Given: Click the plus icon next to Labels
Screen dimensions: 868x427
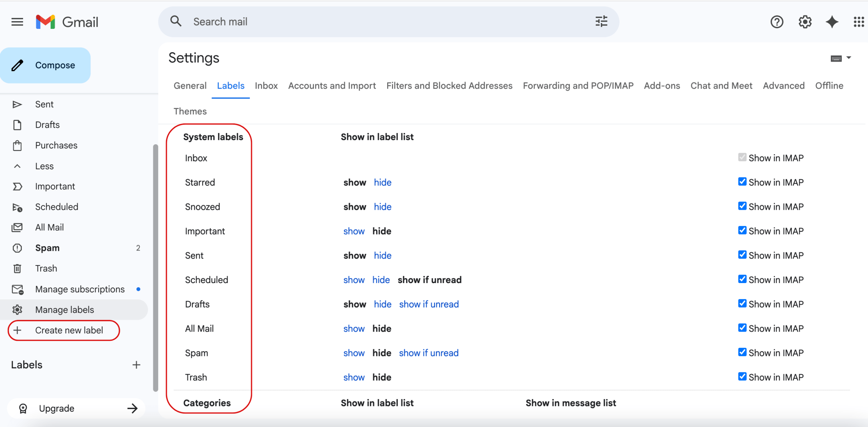Looking at the screenshot, I should tap(136, 365).
